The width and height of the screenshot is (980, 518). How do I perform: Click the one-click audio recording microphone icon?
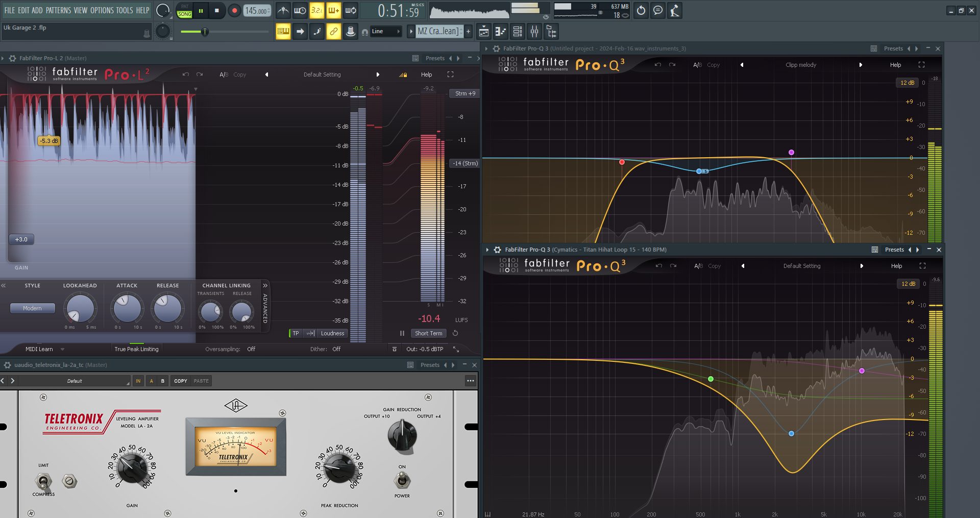675,10
